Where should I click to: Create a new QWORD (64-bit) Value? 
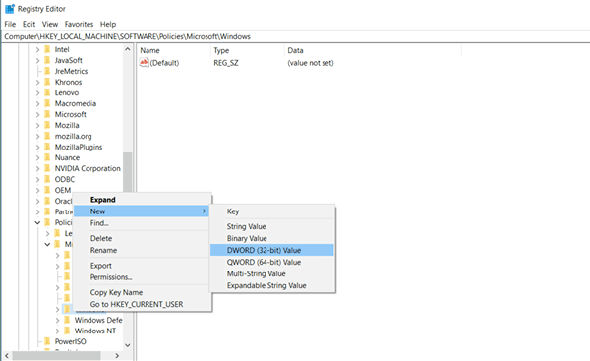coord(272,262)
